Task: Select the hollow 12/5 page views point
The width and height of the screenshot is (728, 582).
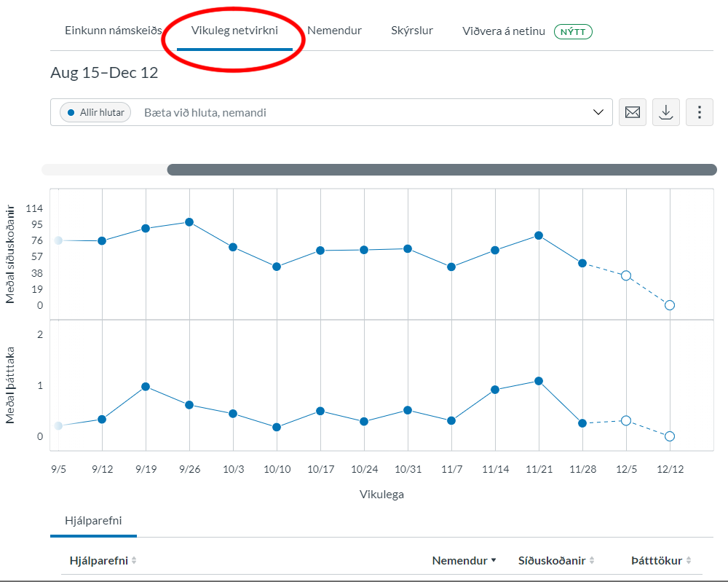Action: click(x=626, y=275)
